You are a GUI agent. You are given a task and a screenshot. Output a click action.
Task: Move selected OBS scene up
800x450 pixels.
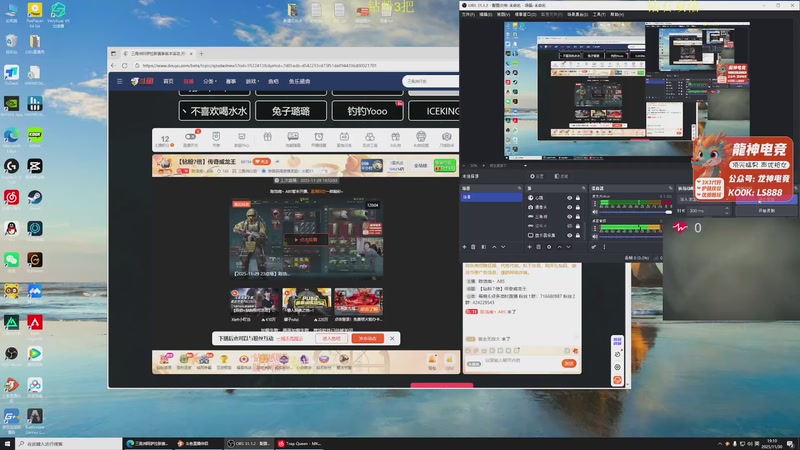(494, 247)
